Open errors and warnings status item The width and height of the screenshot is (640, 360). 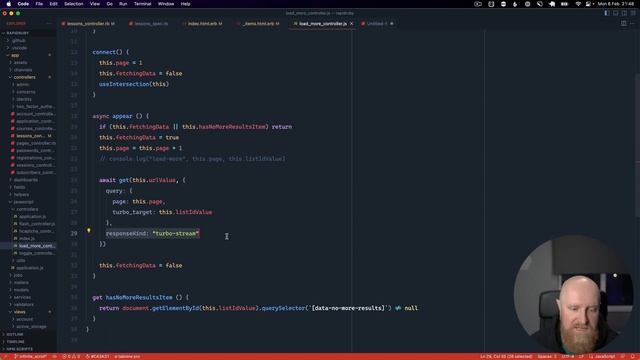[71, 356]
